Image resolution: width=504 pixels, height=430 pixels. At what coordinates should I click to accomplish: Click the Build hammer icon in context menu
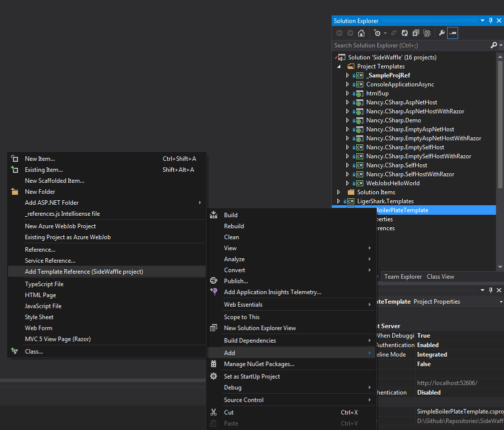click(214, 215)
